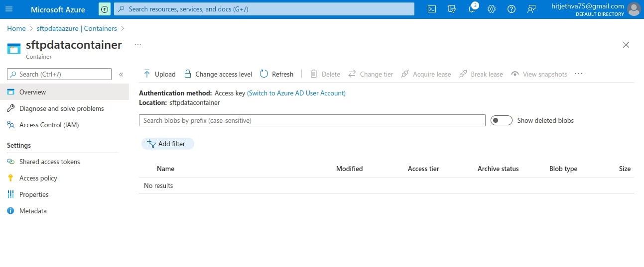Click the Add filter button
Viewport: 644px width, 267px height.
coord(168,144)
